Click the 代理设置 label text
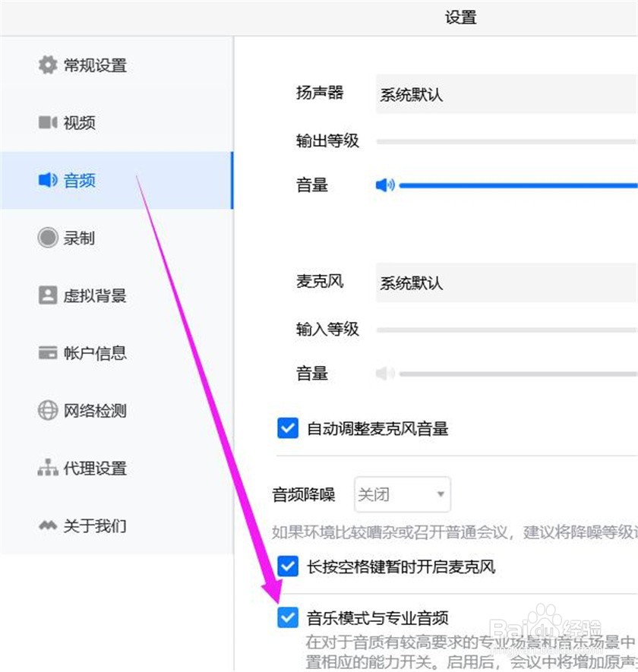Viewport: 638px width, 672px height. point(94,469)
